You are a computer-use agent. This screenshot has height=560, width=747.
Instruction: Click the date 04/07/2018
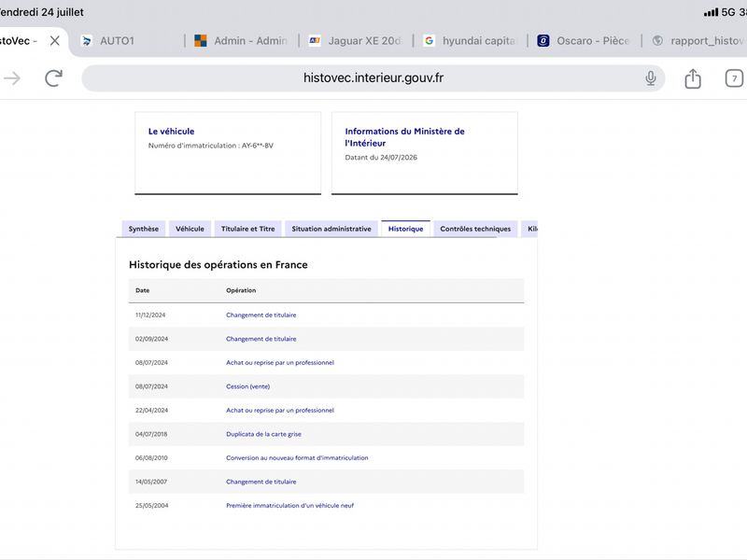[x=151, y=434]
